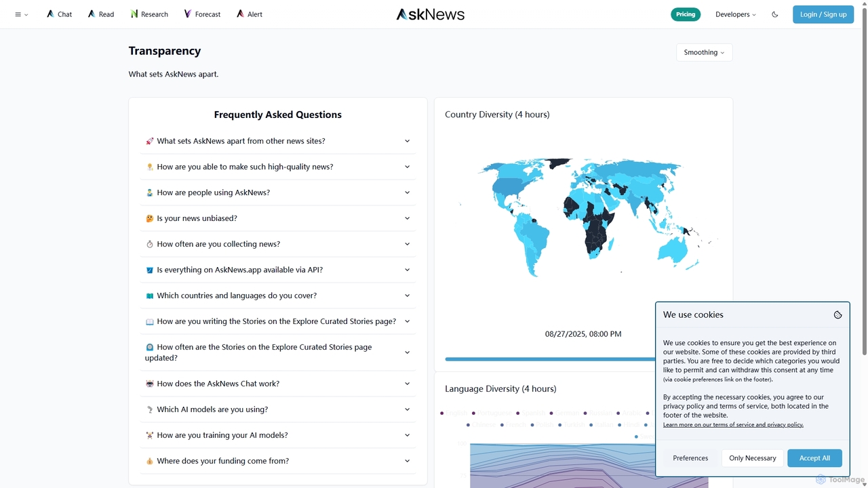Accept all cookies
This screenshot has height=488, width=868.
point(814,458)
